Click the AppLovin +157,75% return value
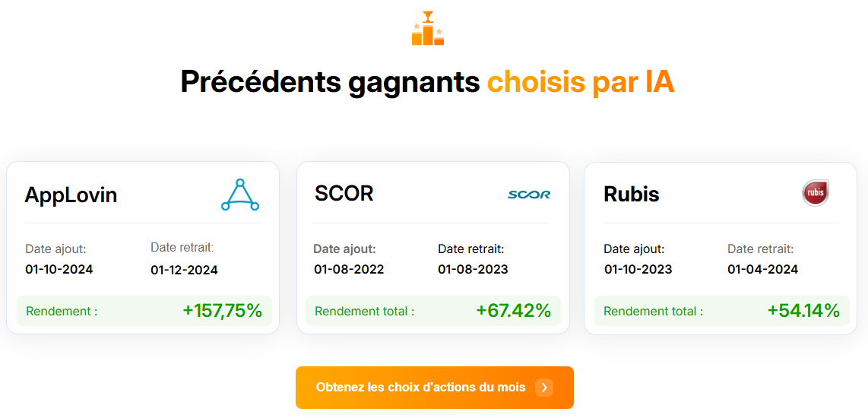Image resolution: width=868 pixels, height=418 pixels. pyautogui.click(x=223, y=311)
